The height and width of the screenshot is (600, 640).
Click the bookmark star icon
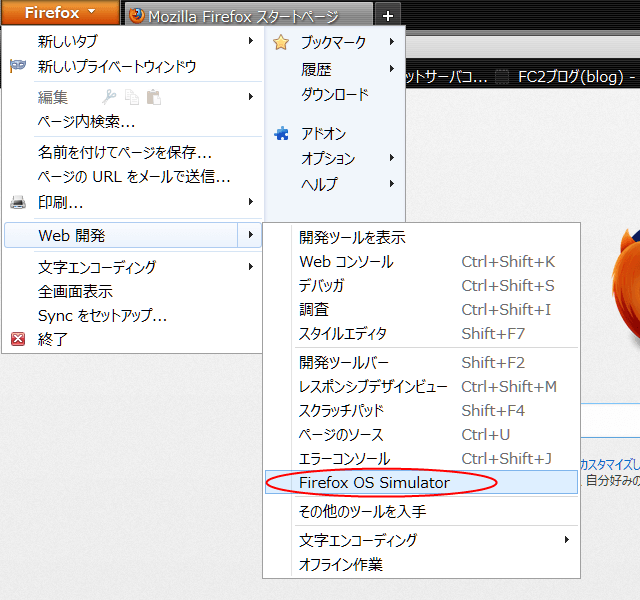click(281, 42)
